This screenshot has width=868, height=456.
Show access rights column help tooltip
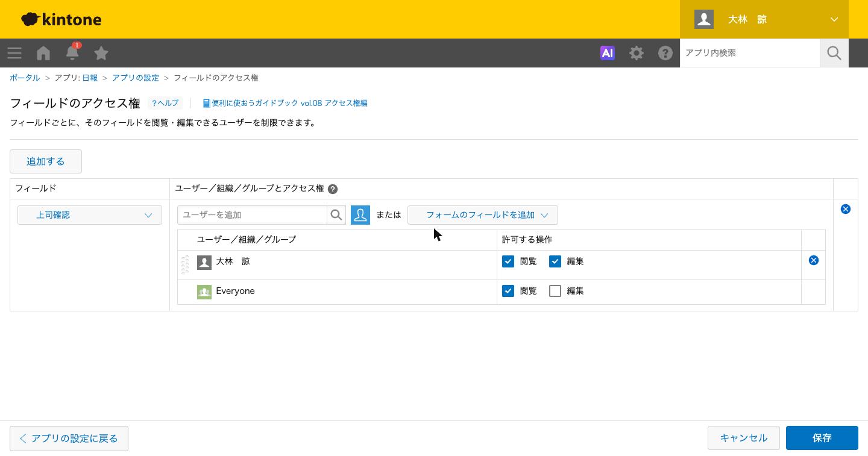tap(333, 189)
